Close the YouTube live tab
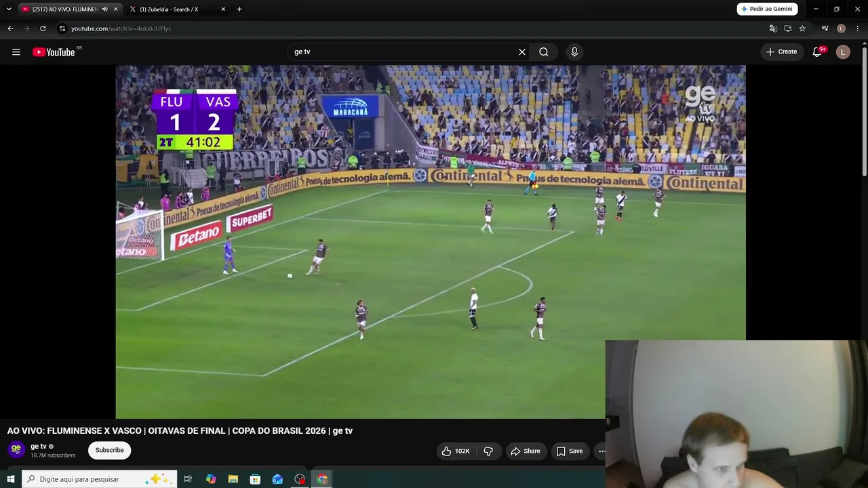 point(116,9)
